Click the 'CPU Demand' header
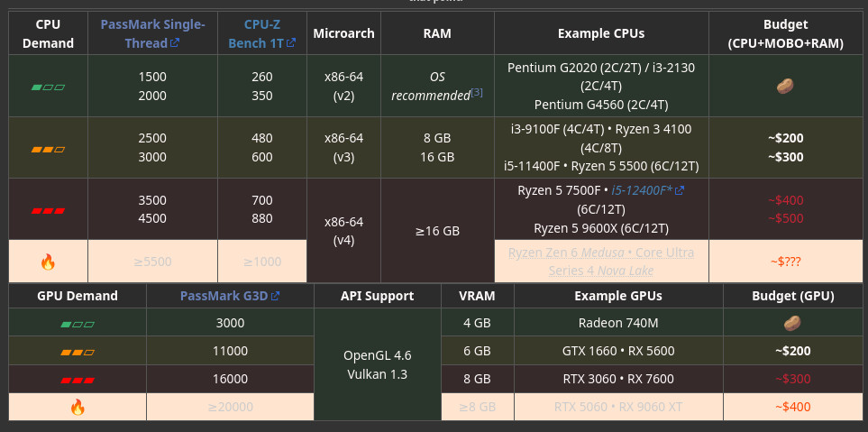Image resolution: width=868 pixels, height=432 pixels. [48, 33]
